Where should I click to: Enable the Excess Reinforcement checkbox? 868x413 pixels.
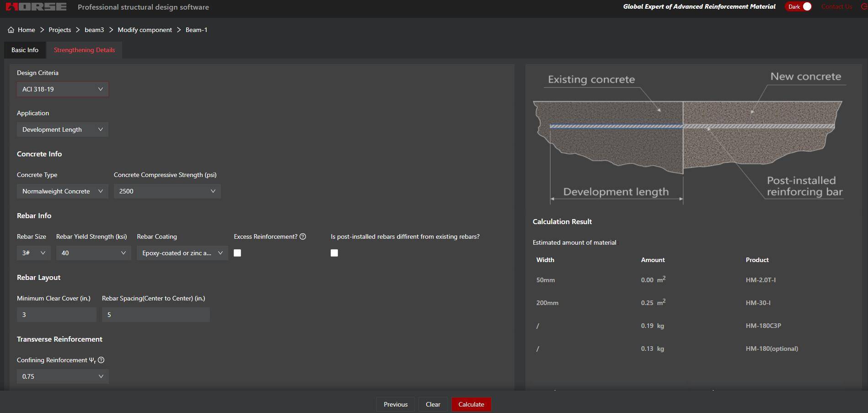point(237,253)
